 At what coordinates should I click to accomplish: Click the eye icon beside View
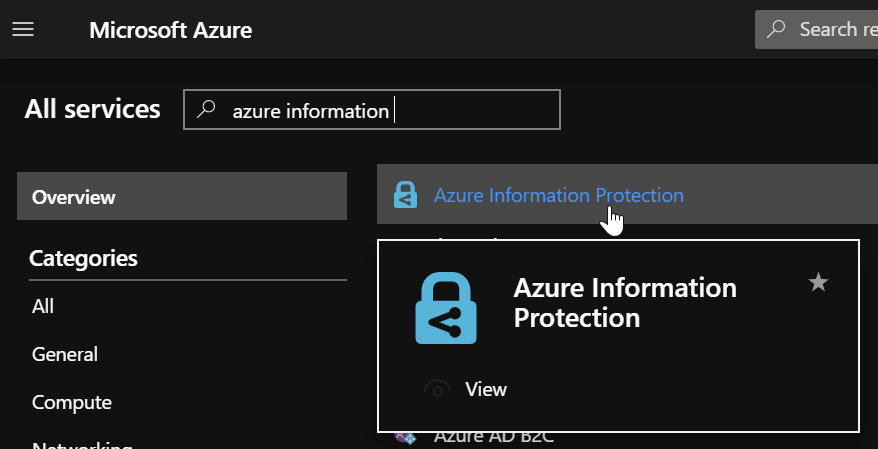coord(437,389)
